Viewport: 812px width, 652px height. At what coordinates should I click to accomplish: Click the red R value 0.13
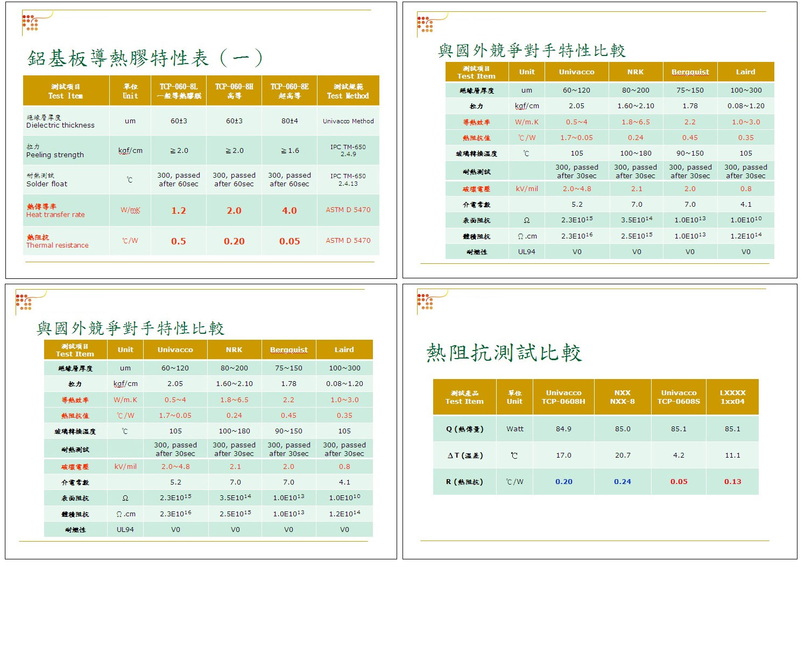coord(732,482)
